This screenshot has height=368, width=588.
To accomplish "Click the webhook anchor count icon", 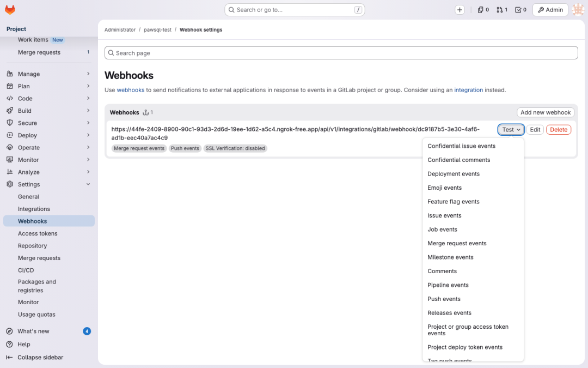I will coord(146,113).
